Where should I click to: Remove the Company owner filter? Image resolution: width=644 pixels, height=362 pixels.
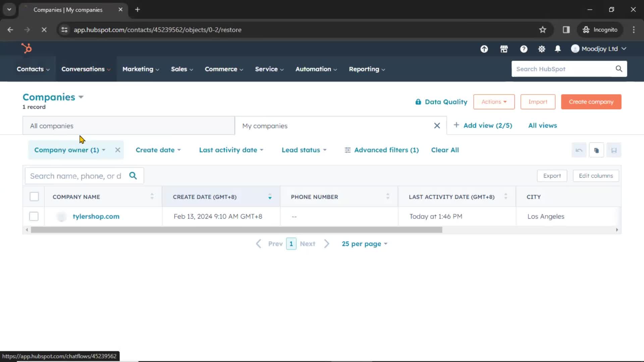click(x=118, y=150)
